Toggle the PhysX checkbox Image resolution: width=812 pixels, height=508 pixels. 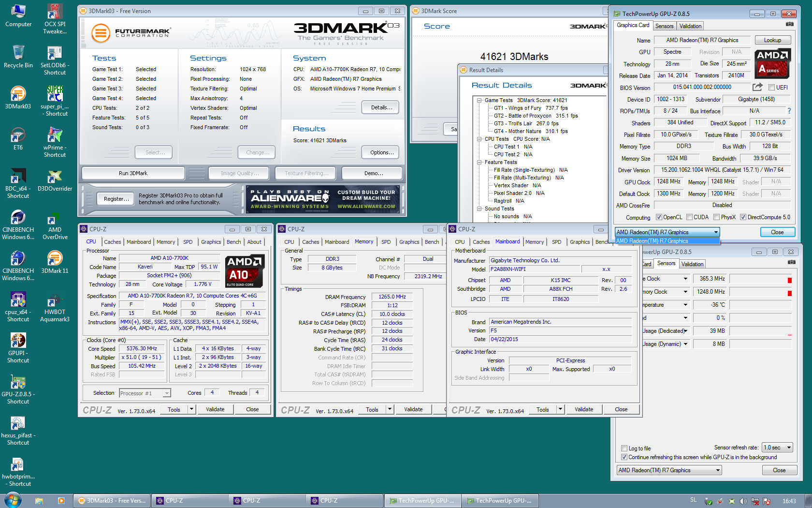tap(716, 217)
